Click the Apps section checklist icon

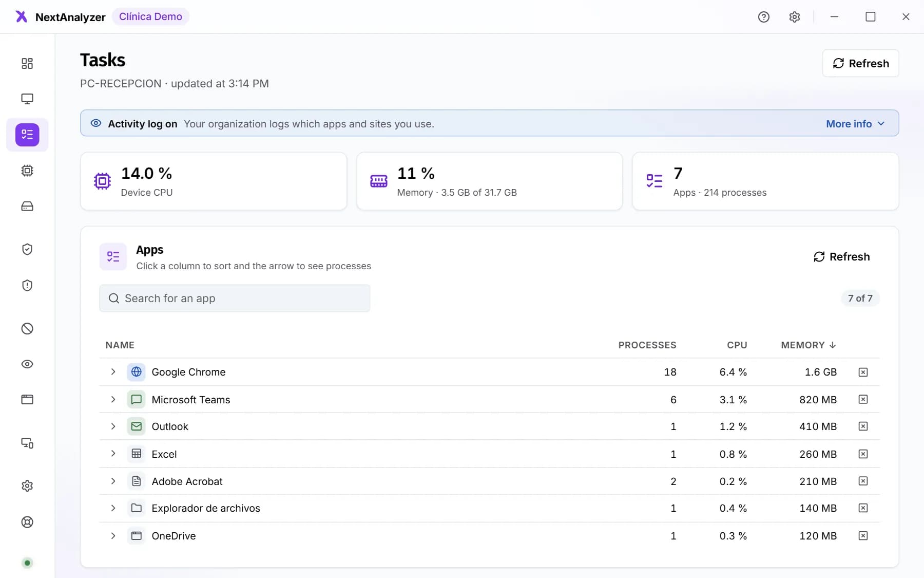(x=113, y=256)
